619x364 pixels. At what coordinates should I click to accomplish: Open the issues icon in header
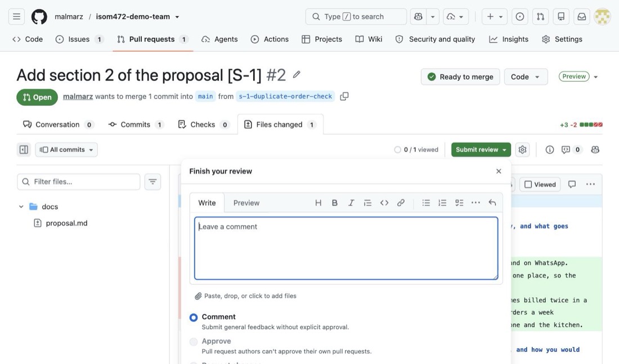pyautogui.click(x=520, y=16)
